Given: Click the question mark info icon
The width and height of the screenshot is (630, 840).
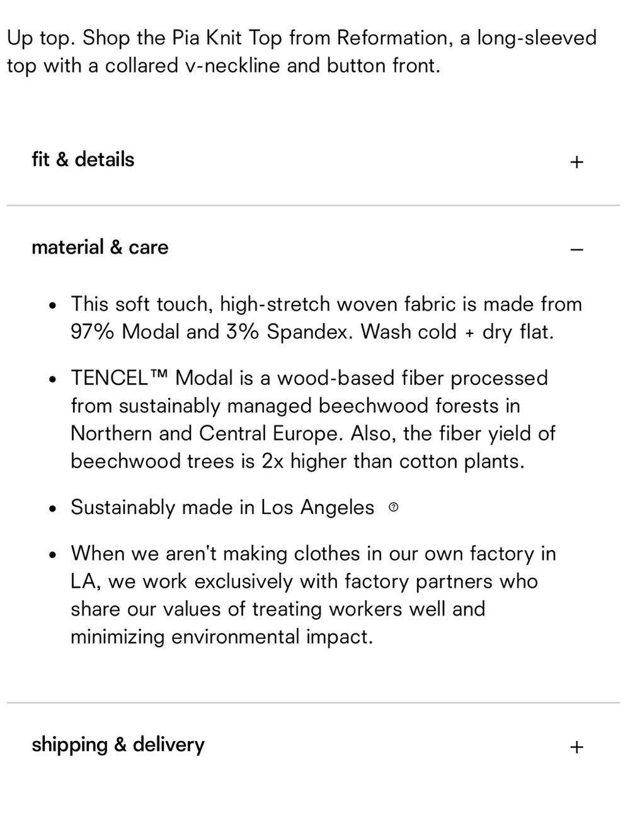Looking at the screenshot, I should (x=394, y=507).
